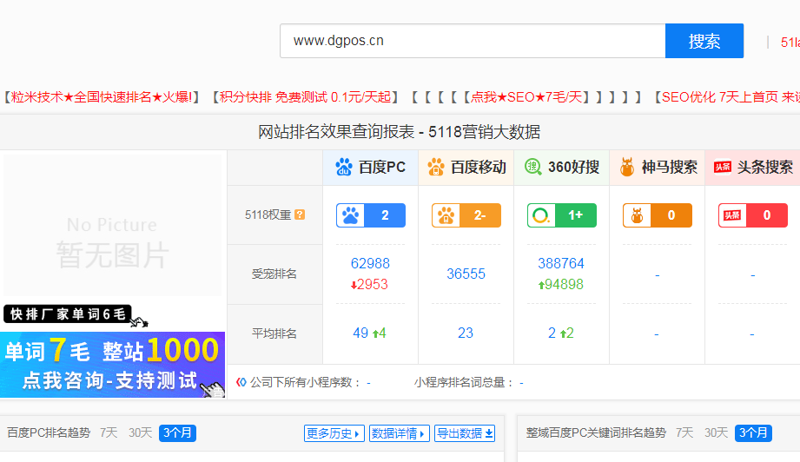
Task: Click the 百度PC paw icon in header
Action: pos(344,167)
